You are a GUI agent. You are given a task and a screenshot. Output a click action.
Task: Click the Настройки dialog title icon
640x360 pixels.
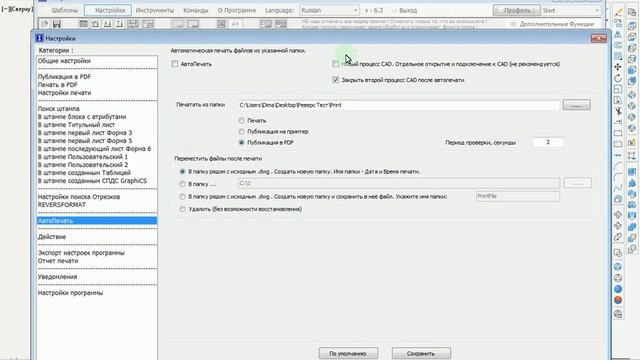click(x=39, y=38)
